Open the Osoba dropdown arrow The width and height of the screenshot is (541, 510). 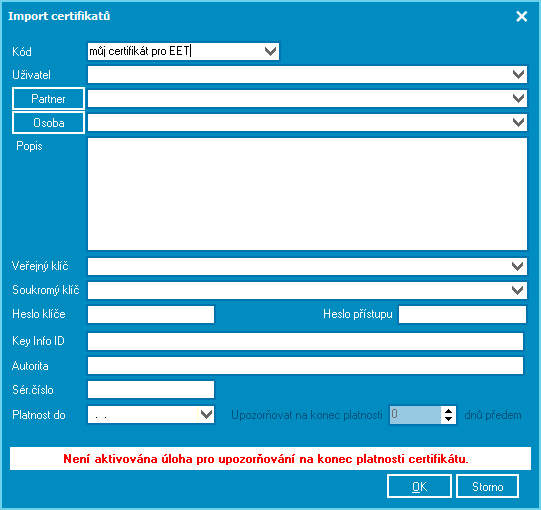coord(518,122)
